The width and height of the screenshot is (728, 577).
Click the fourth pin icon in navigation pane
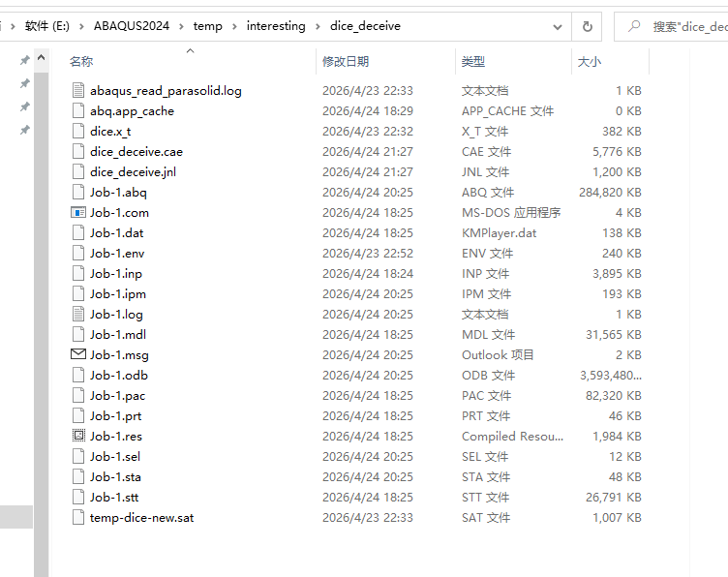pos(24,130)
